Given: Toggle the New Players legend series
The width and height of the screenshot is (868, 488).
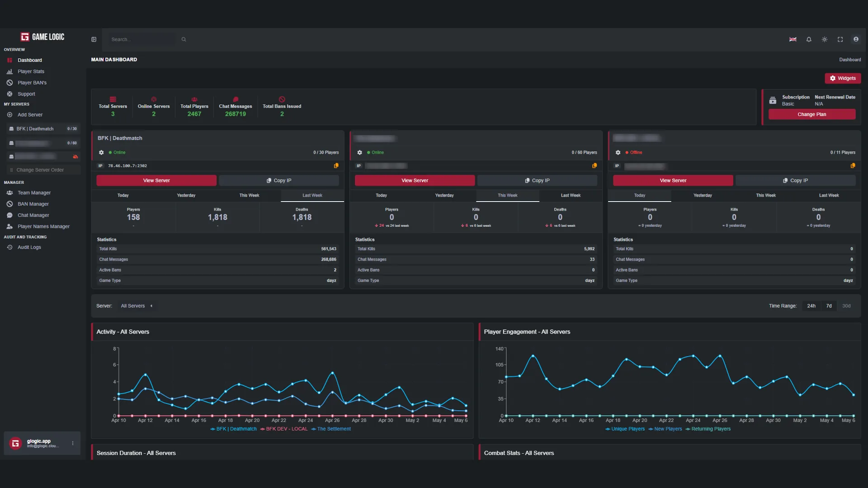Looking at the screenshot, I should coord(665,429).
